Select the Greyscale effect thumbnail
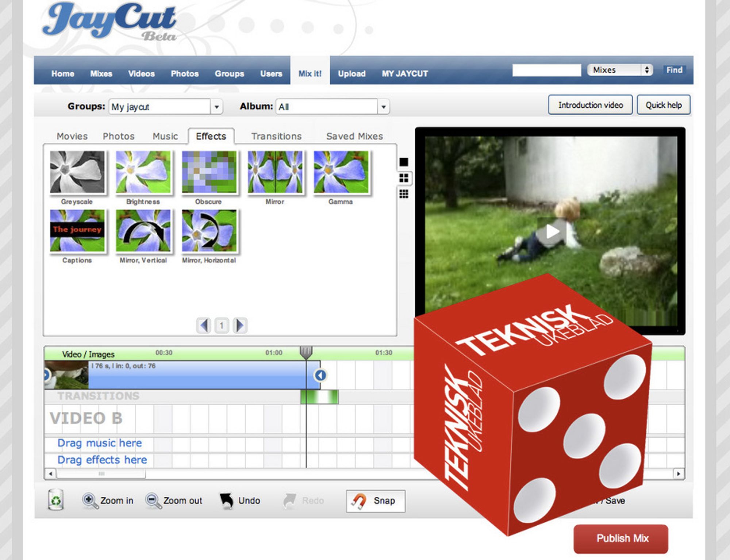Image resolution: width=730 pixels, height=560 pixels. tap(77, 172)
